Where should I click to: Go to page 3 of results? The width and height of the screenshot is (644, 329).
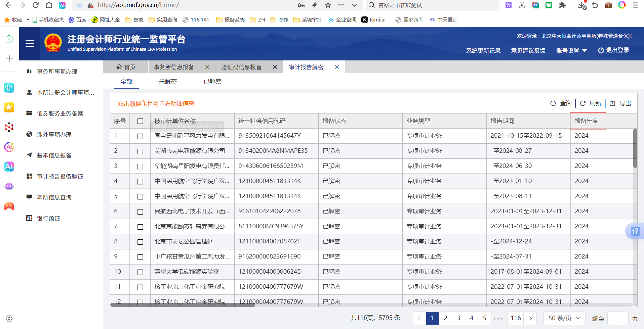tap(458, 318)
